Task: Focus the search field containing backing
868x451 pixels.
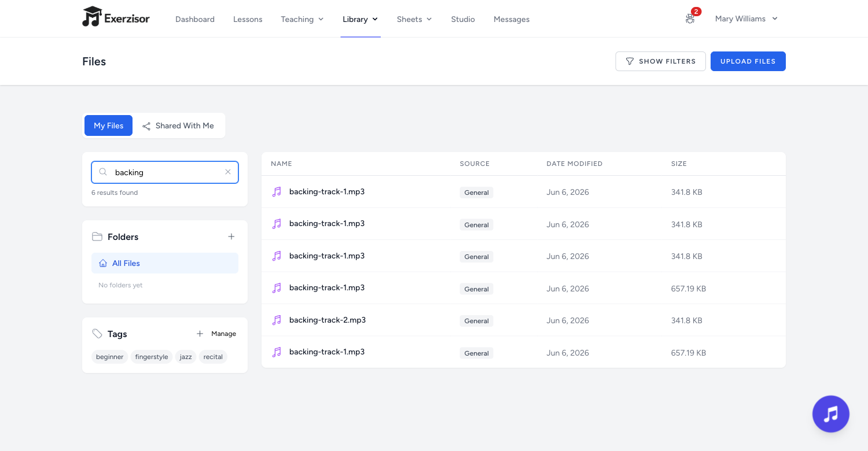Action: [165, 172]
